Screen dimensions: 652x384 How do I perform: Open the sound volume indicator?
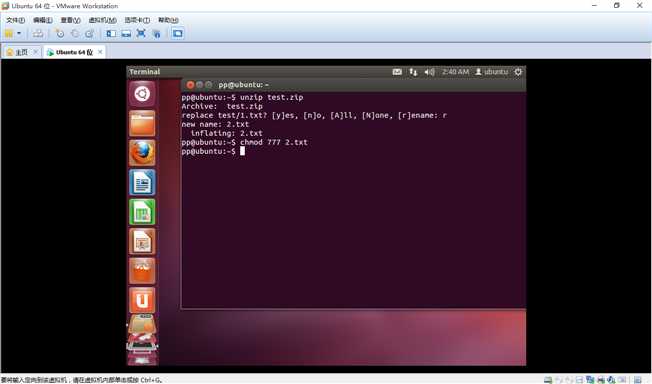pos(429,72)
